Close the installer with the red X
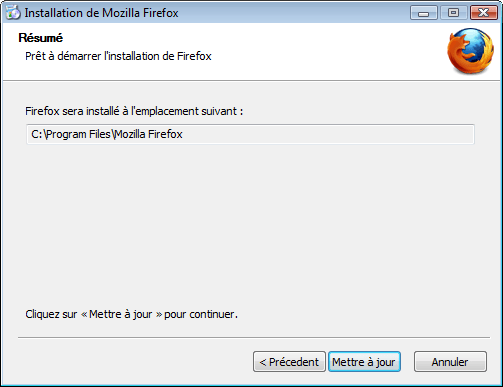 click(483, 13)
